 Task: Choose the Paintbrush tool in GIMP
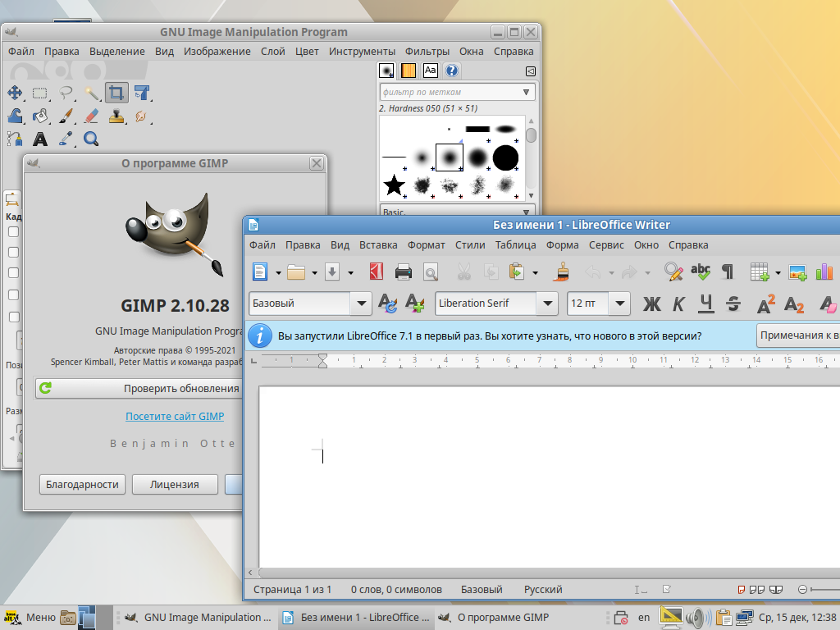coord(66,116)
